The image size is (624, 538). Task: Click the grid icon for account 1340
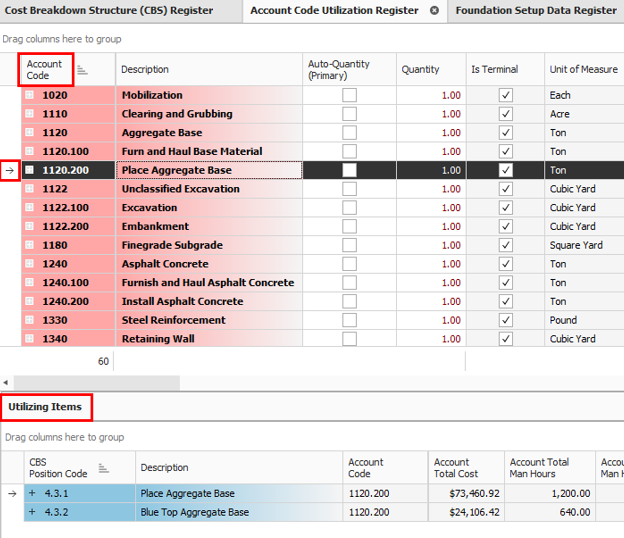(x=30, y=339)
